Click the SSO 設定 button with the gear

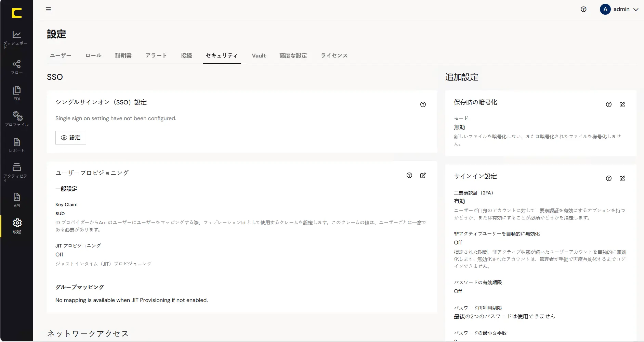click(71, 138)
